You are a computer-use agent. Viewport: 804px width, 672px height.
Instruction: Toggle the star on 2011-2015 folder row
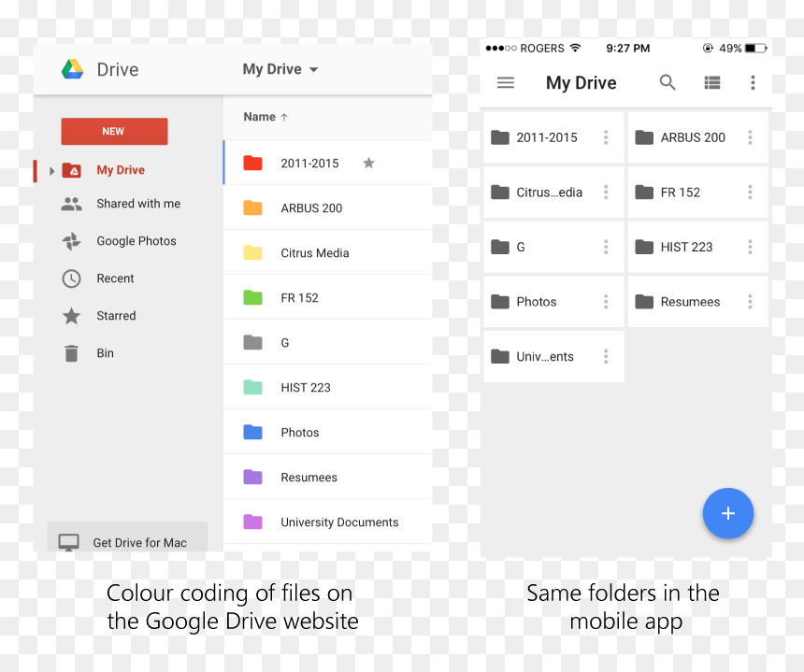pos(368,163)
